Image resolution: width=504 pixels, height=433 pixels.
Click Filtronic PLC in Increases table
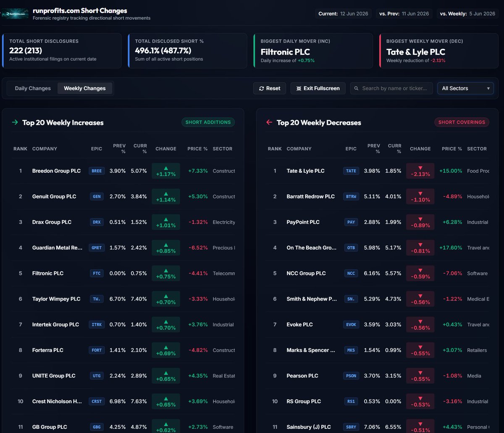pos(48,273)
